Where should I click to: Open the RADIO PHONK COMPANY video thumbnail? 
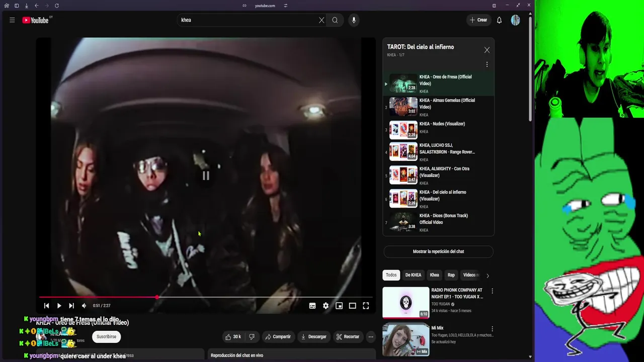[x=406, y=303]
